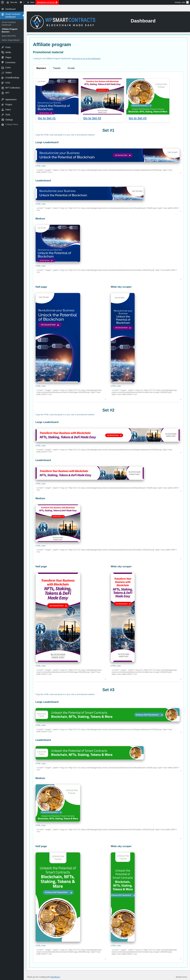
Task: Open the Stakes icon
Action: [3, 73]
